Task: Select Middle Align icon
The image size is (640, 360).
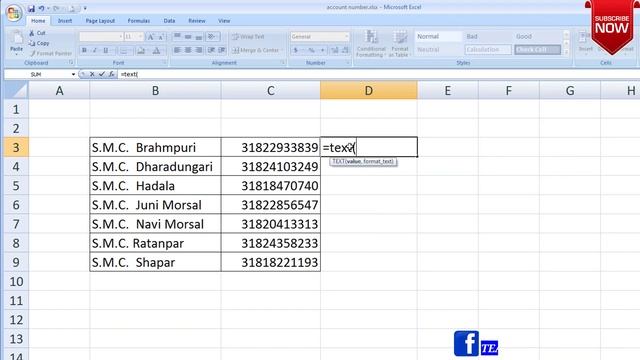Action: [188, 37]
